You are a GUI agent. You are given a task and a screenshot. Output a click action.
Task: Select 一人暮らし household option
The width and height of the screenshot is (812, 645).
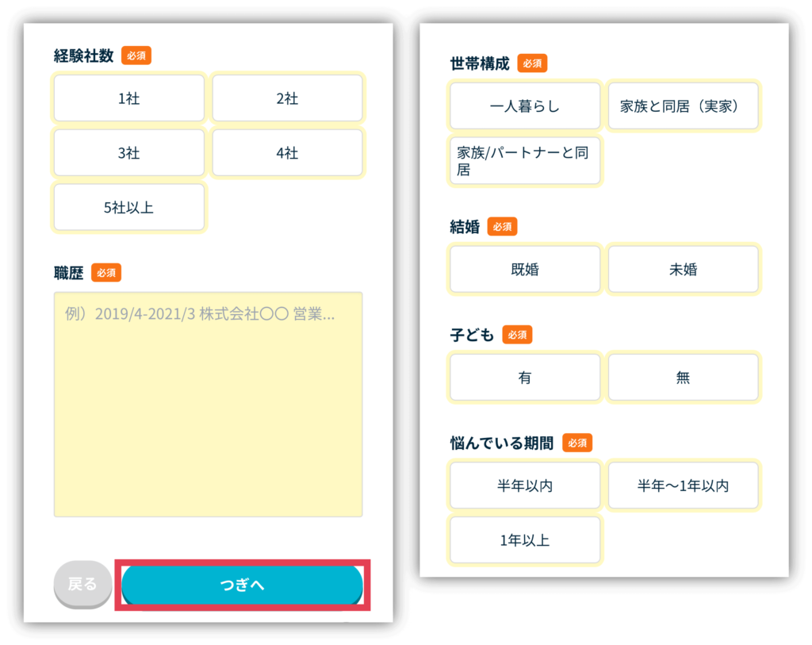pos(525,106)
